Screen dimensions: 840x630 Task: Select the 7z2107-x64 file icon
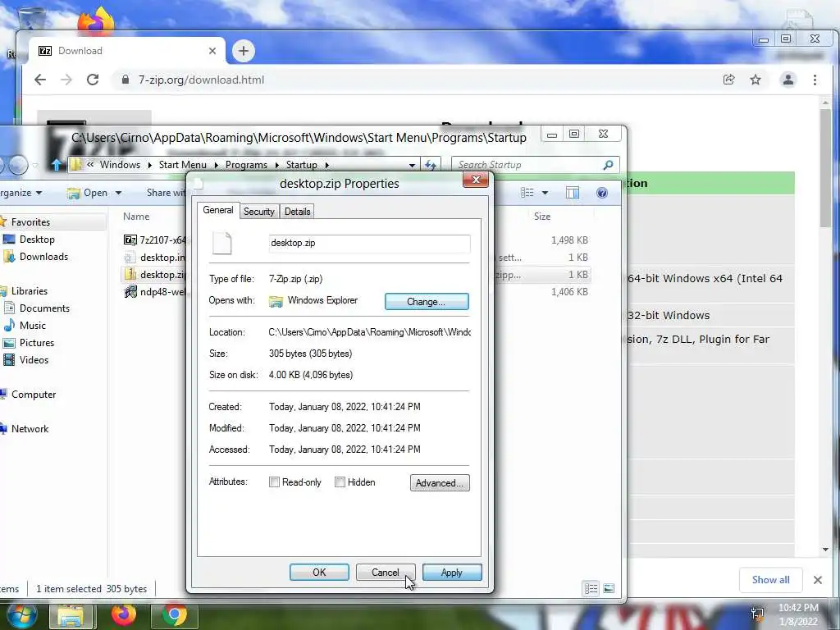[130, 240]
